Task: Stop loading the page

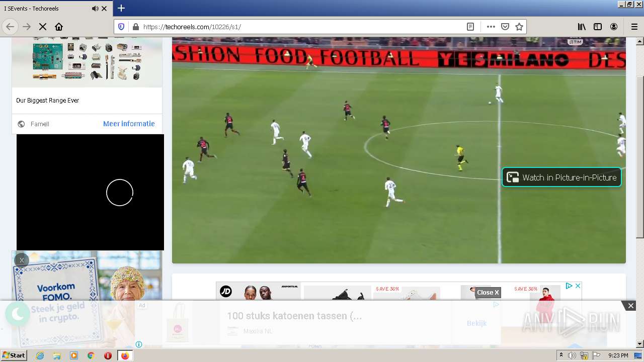Action: pyautogui.click(x=43, y=27)
